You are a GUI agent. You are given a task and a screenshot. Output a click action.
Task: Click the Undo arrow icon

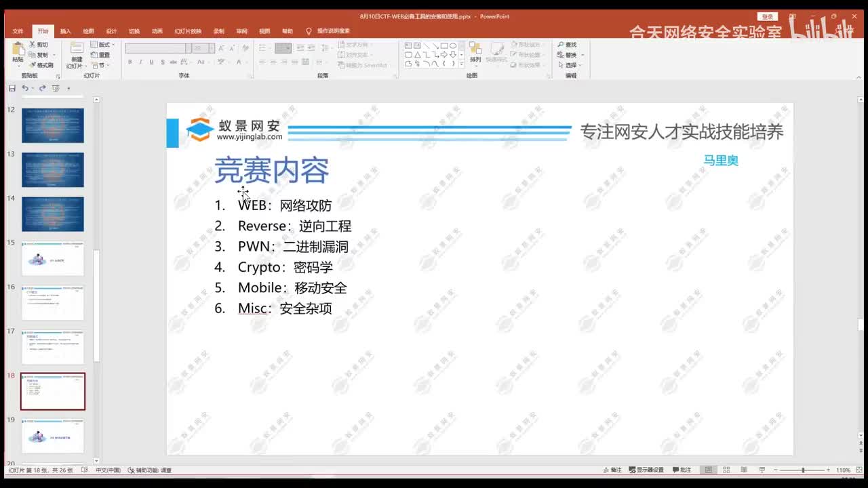24,88
